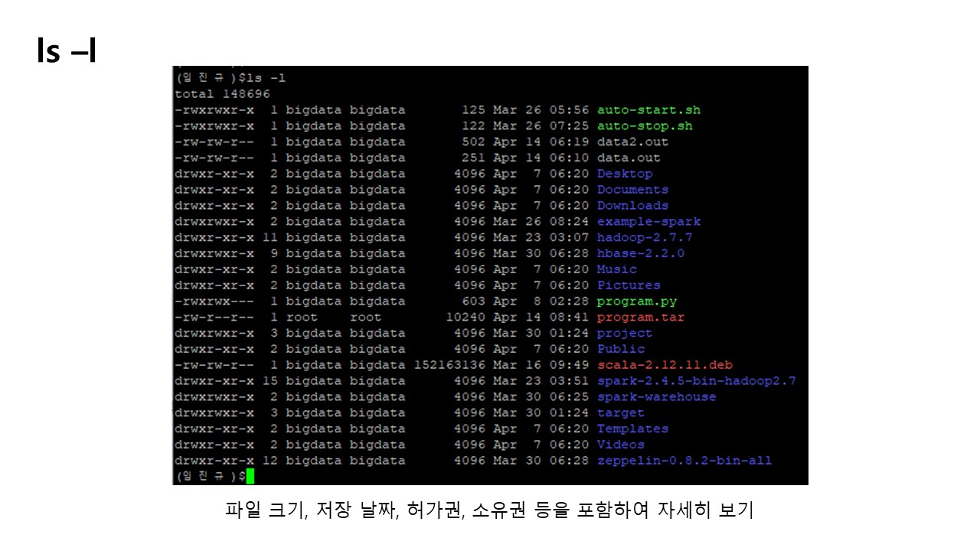Click the time 03:51 of spark-2.4.5

(570, 381)
